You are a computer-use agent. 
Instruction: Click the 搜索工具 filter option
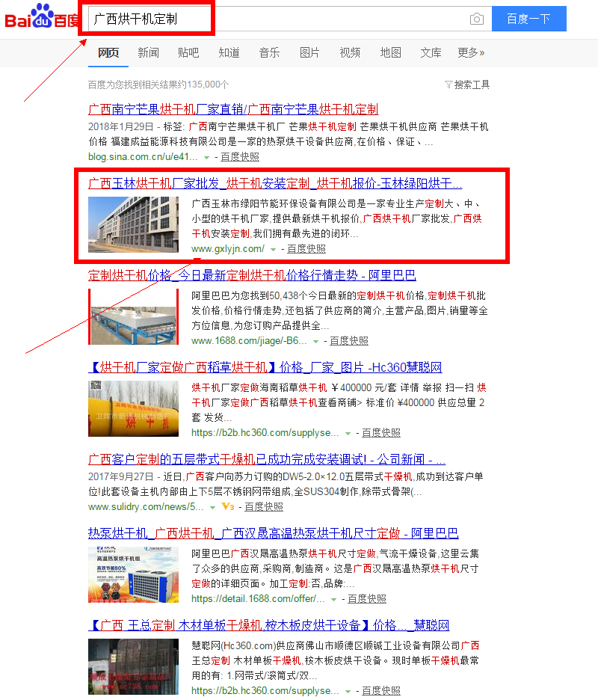pos(467,85)
